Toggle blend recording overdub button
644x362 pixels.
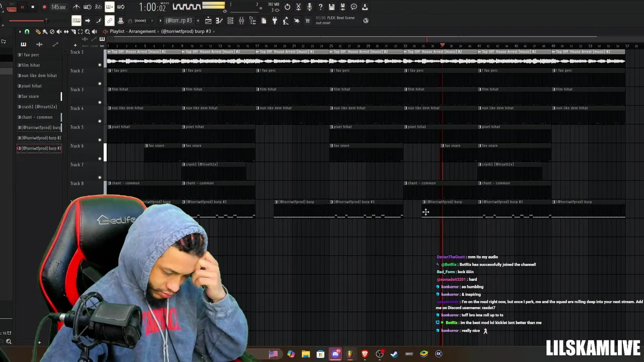[109, 7]
